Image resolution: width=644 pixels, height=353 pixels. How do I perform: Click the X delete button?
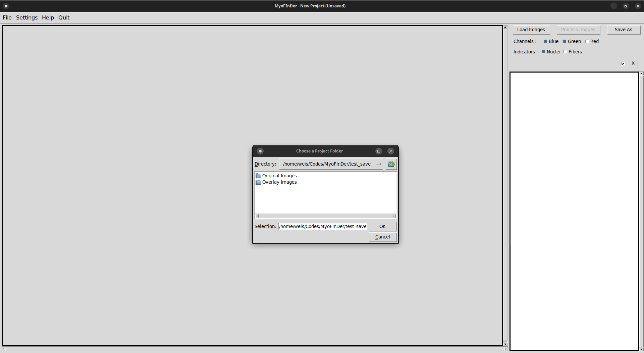pos(633,63)
